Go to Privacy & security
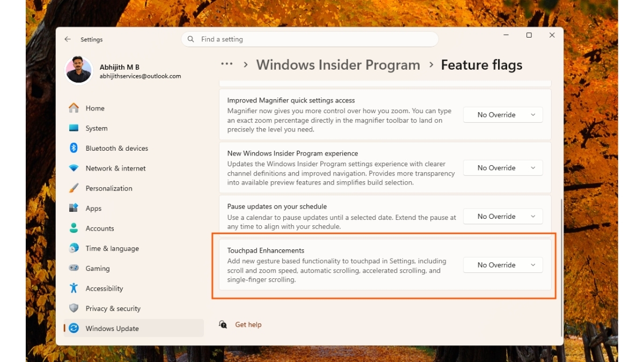 (134, 308)
